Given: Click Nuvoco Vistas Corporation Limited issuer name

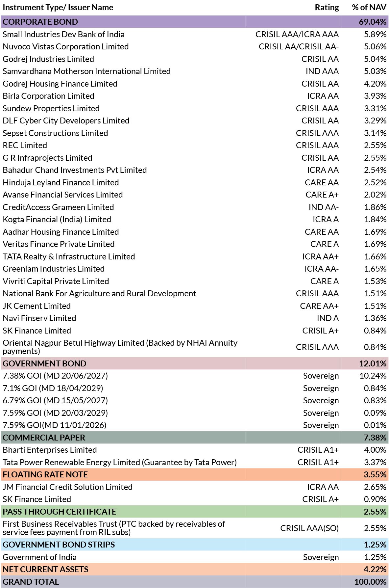Looking at the screenshot, I should [x=66, y=47].
